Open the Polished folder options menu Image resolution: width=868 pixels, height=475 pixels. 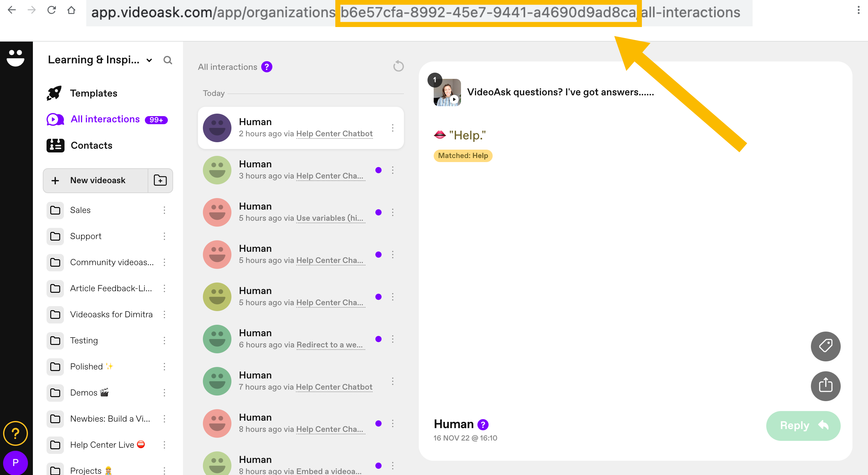pyautogui.click(x=164, y=366)
